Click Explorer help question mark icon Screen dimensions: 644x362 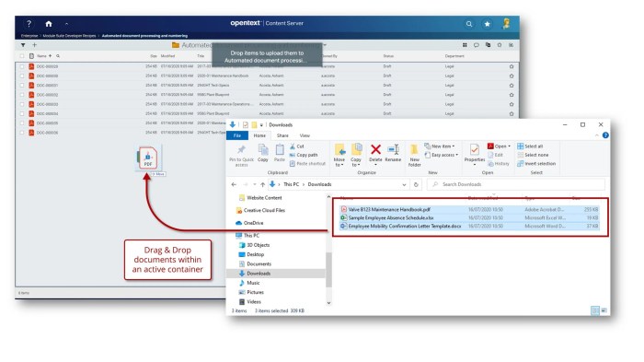point(605,135)
